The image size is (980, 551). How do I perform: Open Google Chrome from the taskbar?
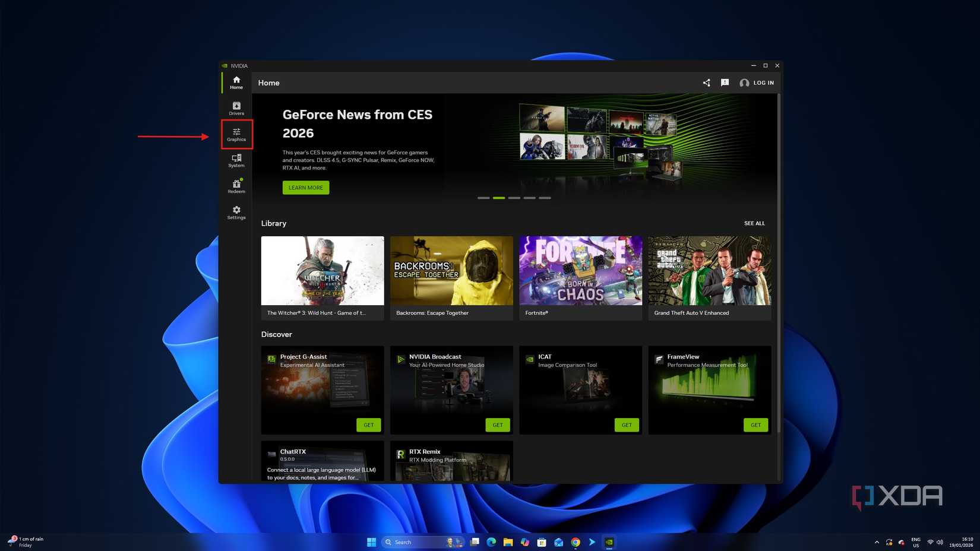tap(575, 542)
